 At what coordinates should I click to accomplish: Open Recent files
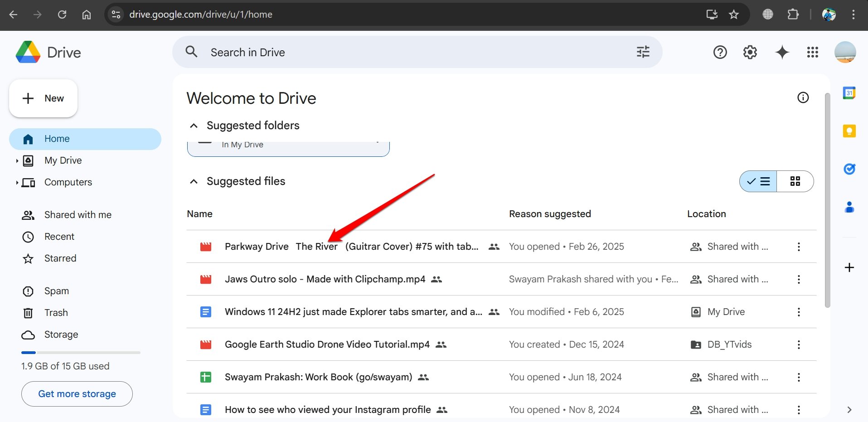59,237
